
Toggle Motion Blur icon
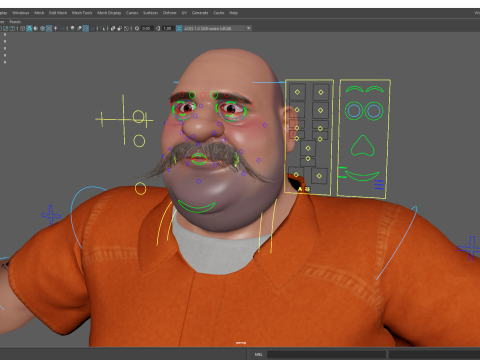pos(79,28)
